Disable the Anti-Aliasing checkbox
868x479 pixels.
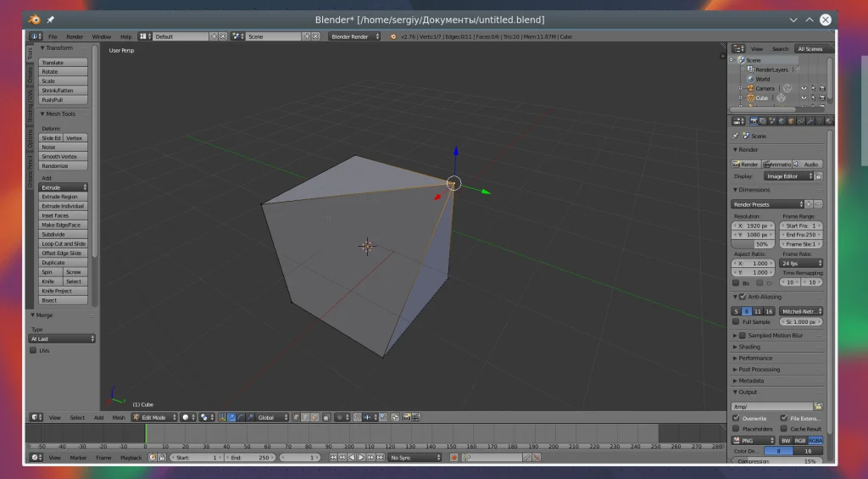click(743, 297)
